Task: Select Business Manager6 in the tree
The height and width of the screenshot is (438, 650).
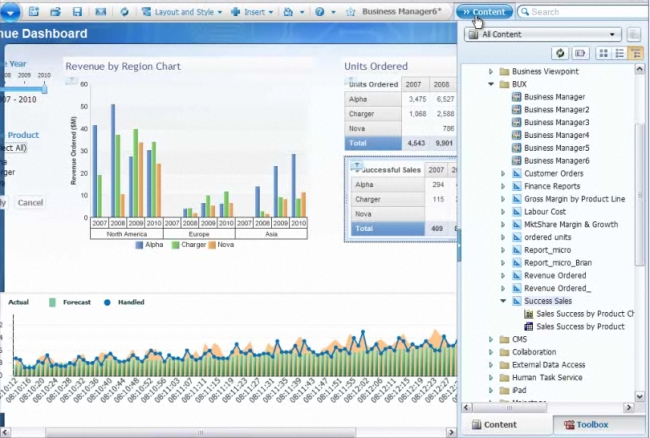Action: click(557, 161)
